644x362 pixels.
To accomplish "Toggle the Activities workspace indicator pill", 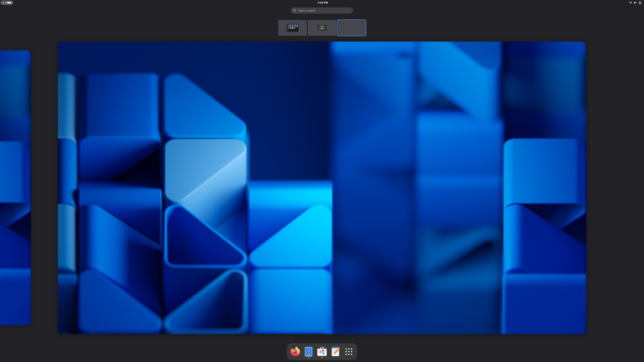I will pos(7,3).
